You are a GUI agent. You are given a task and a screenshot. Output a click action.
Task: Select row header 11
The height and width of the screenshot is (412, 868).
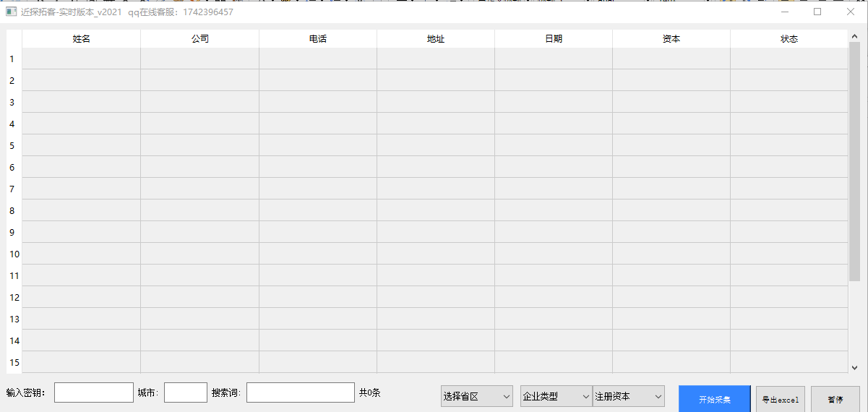click(x=14, y=275)
